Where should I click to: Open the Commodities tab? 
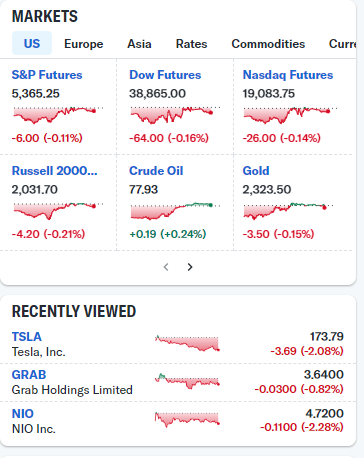coord(268,44)
